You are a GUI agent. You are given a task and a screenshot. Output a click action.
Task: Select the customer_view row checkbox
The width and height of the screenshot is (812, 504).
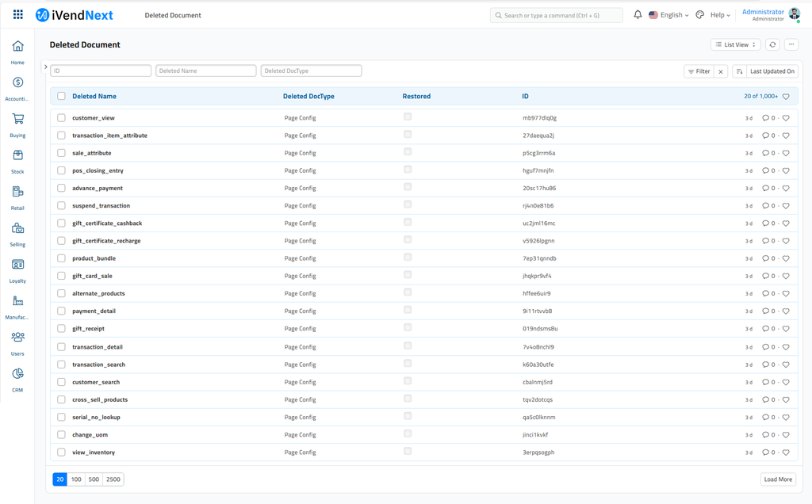pos(61,117)
